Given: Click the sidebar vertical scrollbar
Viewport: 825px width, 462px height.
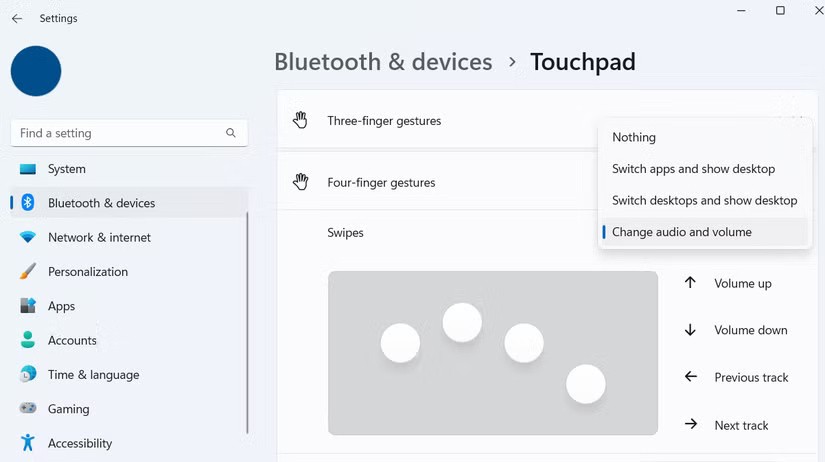Looking at the screenshot, I should point(247,320).
